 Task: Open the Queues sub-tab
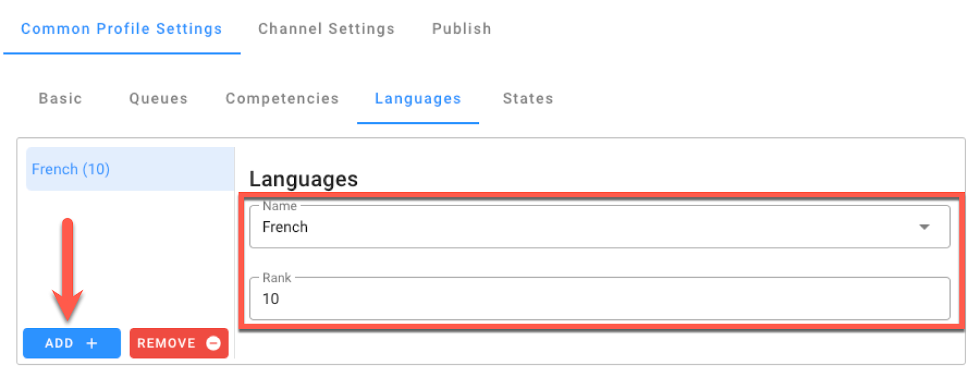coord(159,99)
